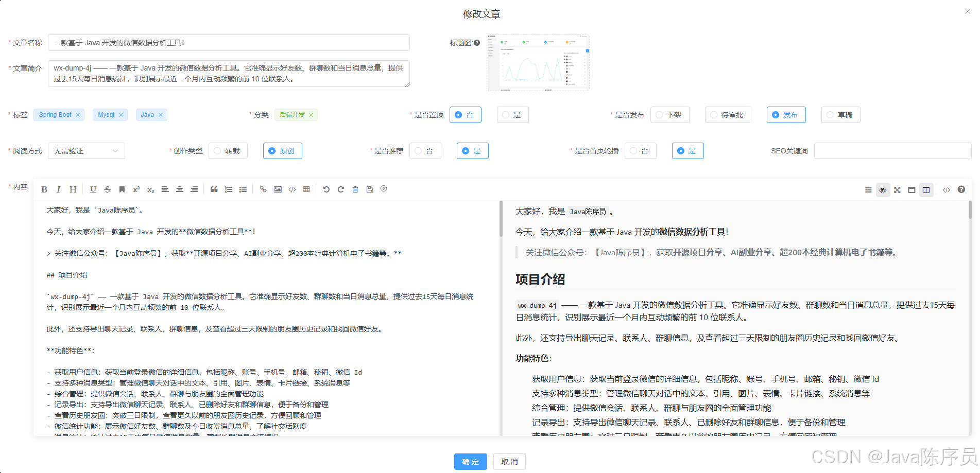Image resolution: width=980 pixels, height=473 pixels.
Task: Align text right
Action: 194,189
